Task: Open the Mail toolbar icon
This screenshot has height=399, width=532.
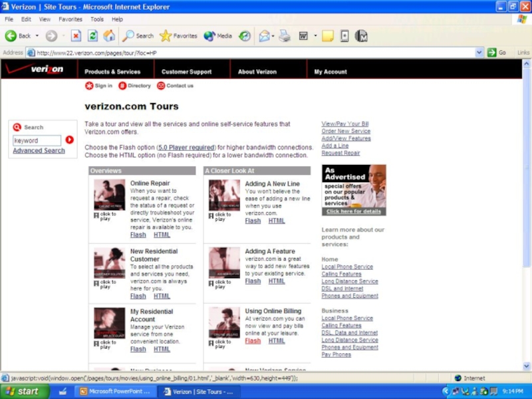Action: [264, 36]
